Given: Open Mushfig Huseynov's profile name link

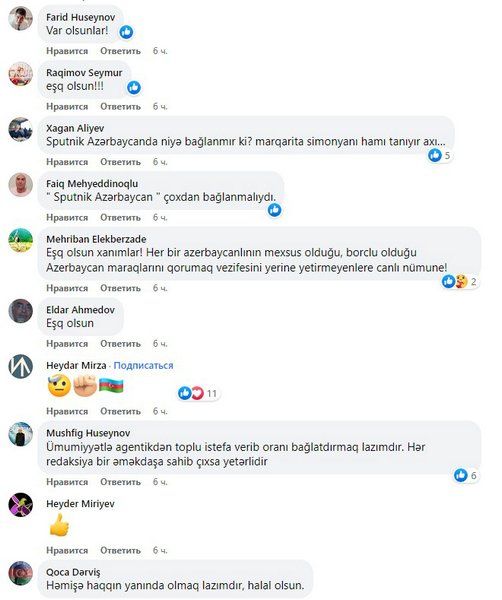Looking at the screenshot, I should pos(88,433).
